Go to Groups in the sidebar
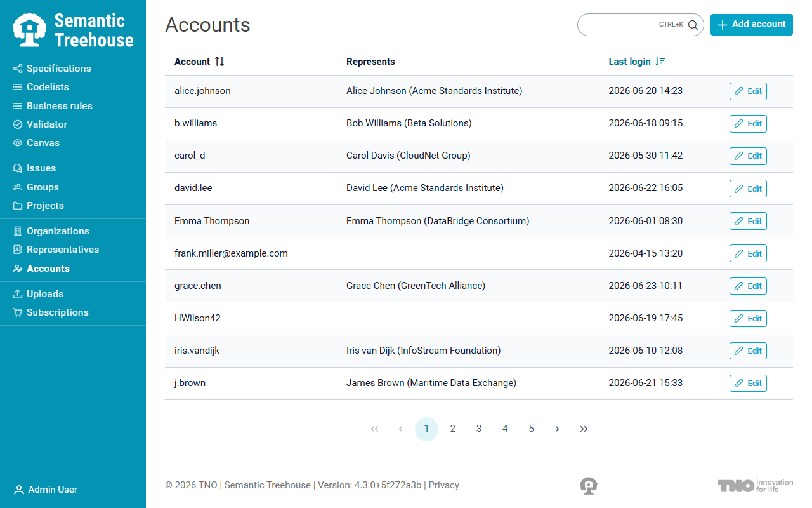This screenshot has width=812, height=508. (36, 187)
